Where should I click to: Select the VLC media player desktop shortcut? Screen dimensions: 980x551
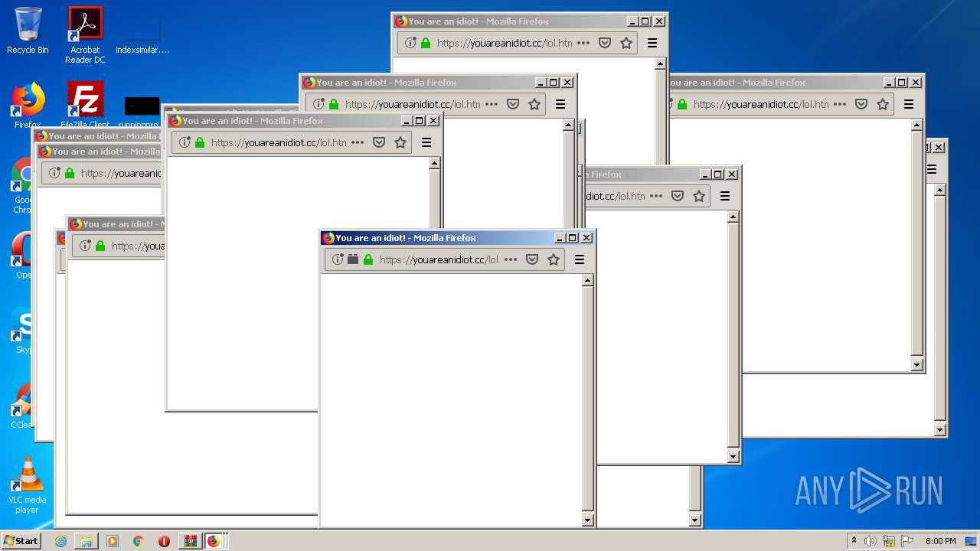coord(28,485)
